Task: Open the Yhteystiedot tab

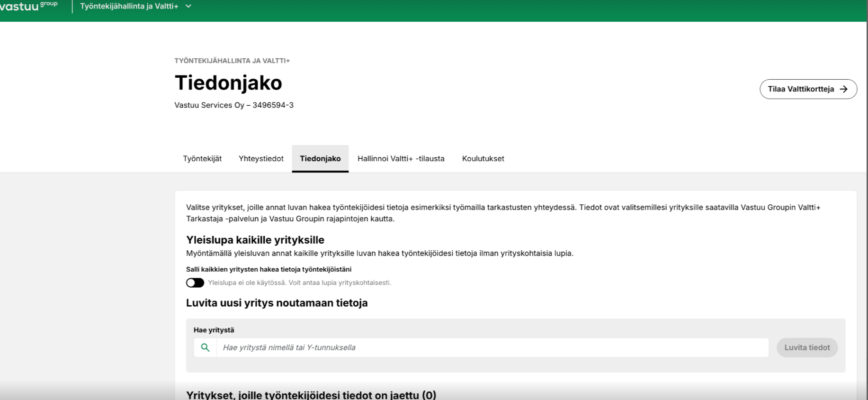Action: (x=261, y=159)
